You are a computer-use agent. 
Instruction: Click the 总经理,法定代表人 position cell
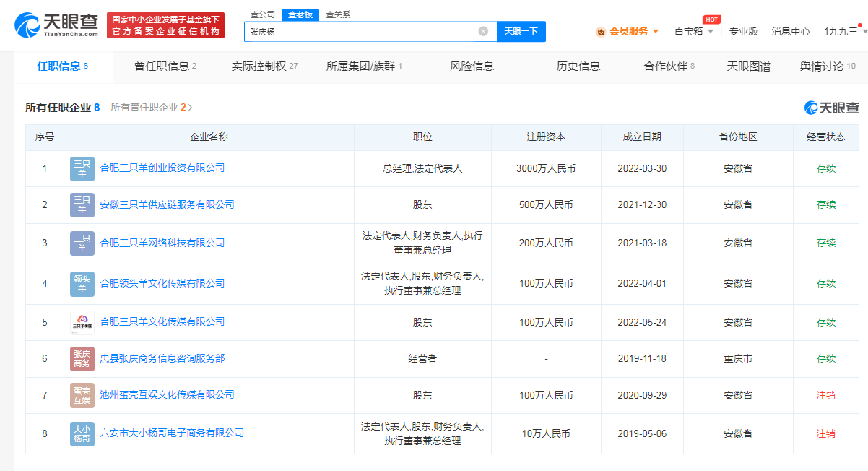[422, 168]
